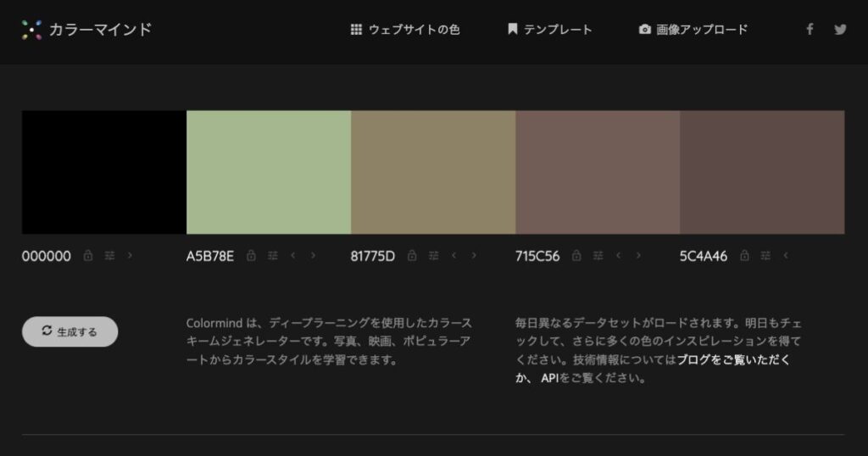Open the ウェブサイトの色 menu item

pos(405,30)
